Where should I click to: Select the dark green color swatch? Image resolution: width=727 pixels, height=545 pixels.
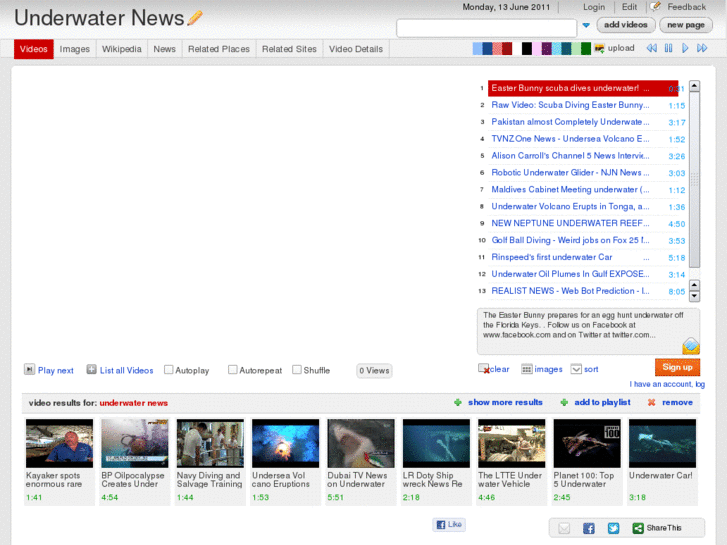tap(586, 48)
